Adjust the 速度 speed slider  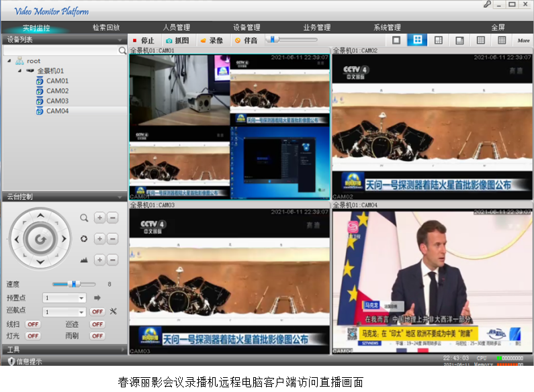coord(75,284)
